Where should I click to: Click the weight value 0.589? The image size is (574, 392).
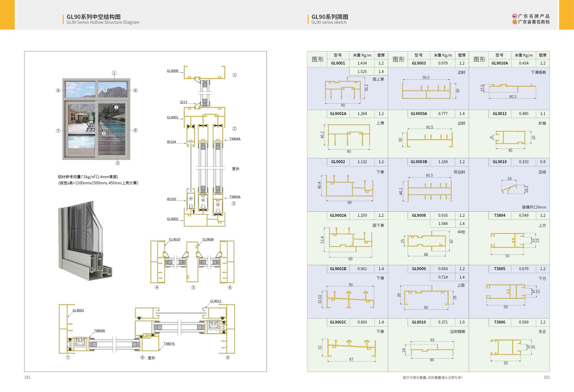point(524,322)
